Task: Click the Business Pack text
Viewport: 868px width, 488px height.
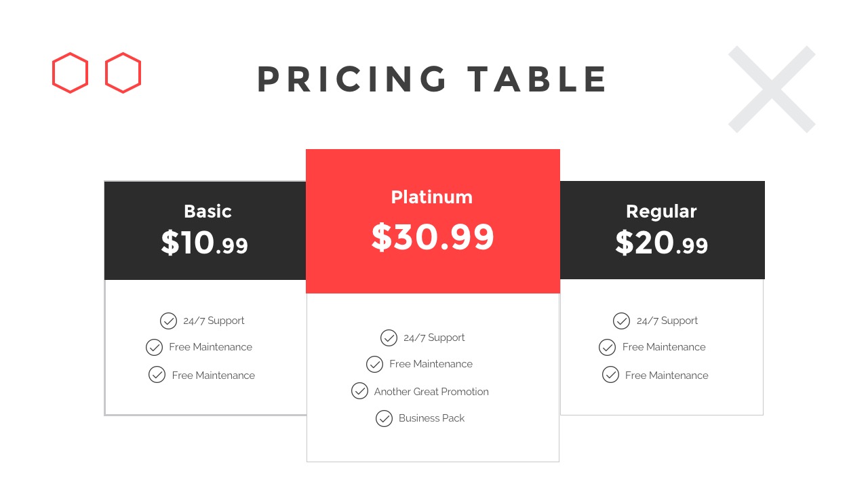Action: coord(431,418)
